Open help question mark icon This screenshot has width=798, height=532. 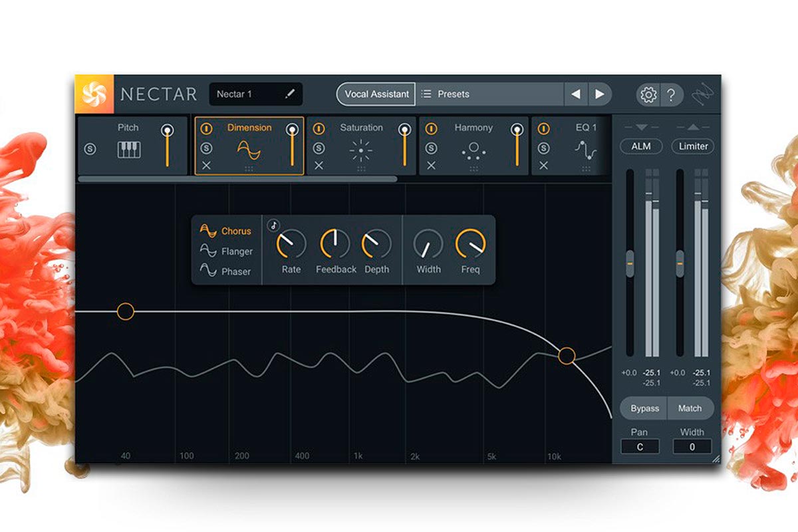pos(671,94)
